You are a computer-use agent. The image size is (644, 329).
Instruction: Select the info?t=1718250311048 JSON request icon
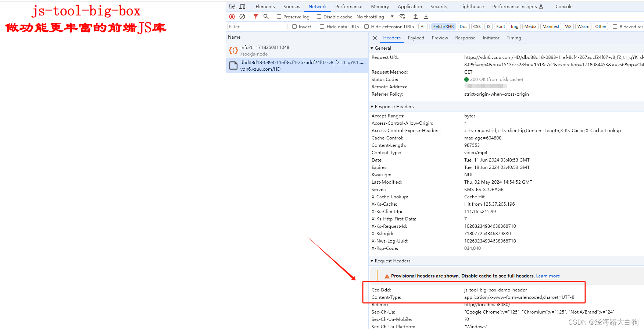click(x=233, y=50)
